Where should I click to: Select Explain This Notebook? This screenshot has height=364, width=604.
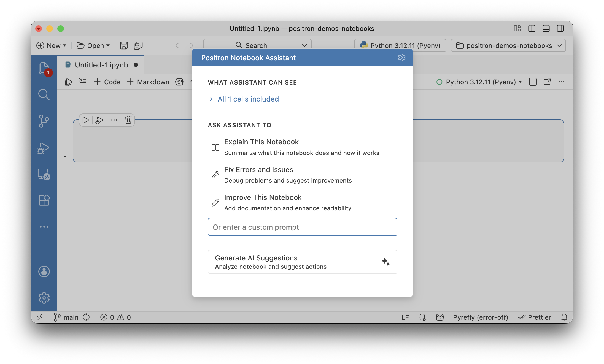point(261,142)
